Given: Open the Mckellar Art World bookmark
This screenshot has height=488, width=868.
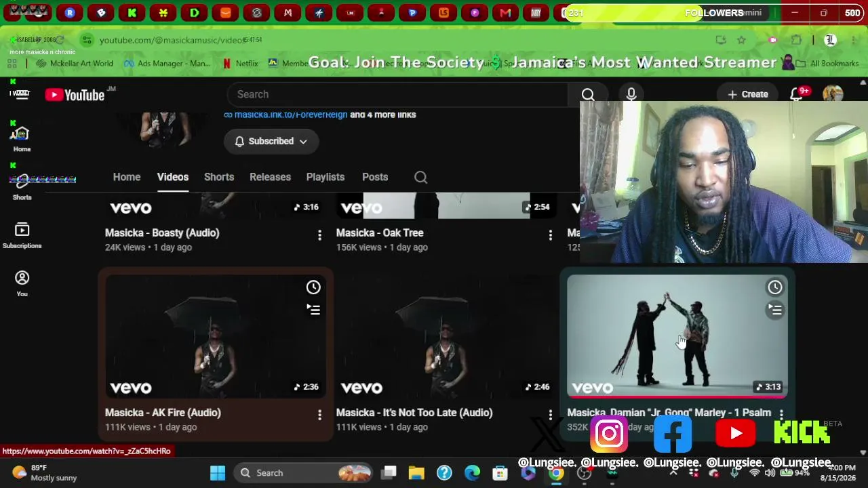Looking at the screenshot, I should tap(75, 63).
